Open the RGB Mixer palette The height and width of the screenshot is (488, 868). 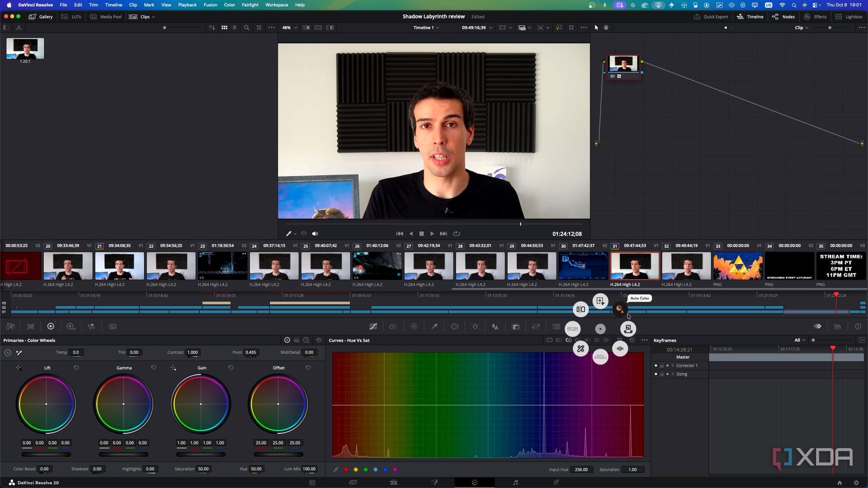91,326
